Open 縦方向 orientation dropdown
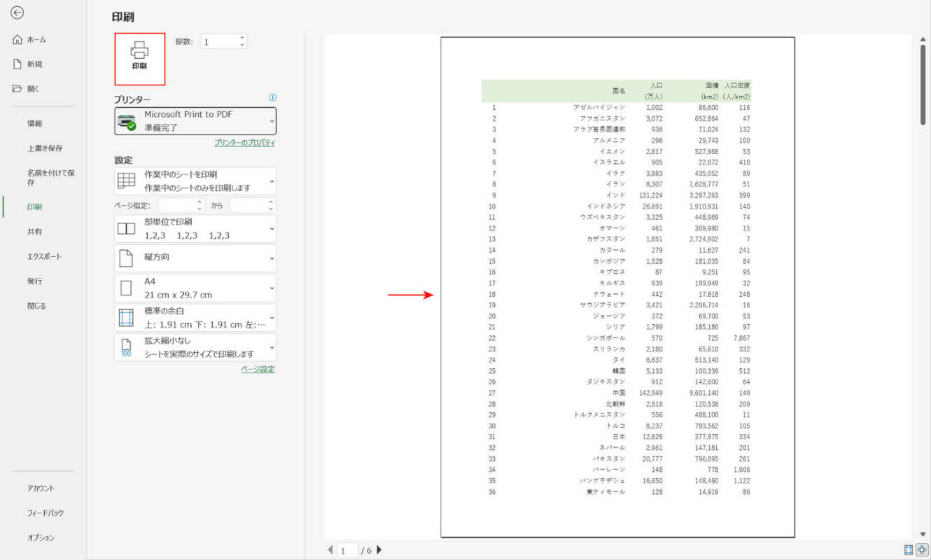The height and width of the screenshot is (560, 931). point(195,258)
